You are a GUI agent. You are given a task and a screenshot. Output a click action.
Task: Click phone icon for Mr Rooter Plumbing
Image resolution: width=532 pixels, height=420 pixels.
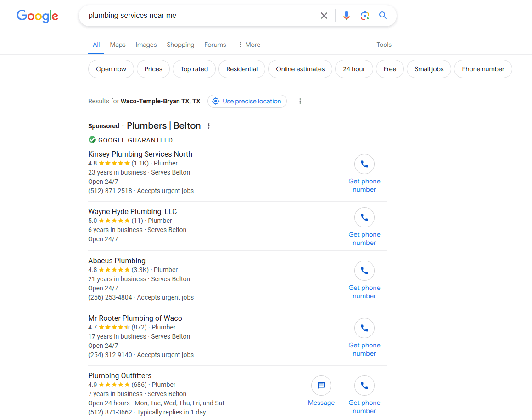[364, 328]
